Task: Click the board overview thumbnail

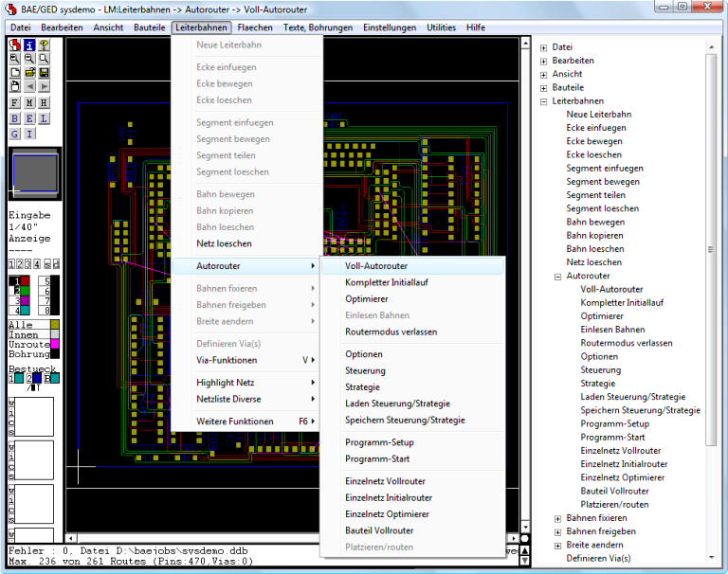Action: 35,173
